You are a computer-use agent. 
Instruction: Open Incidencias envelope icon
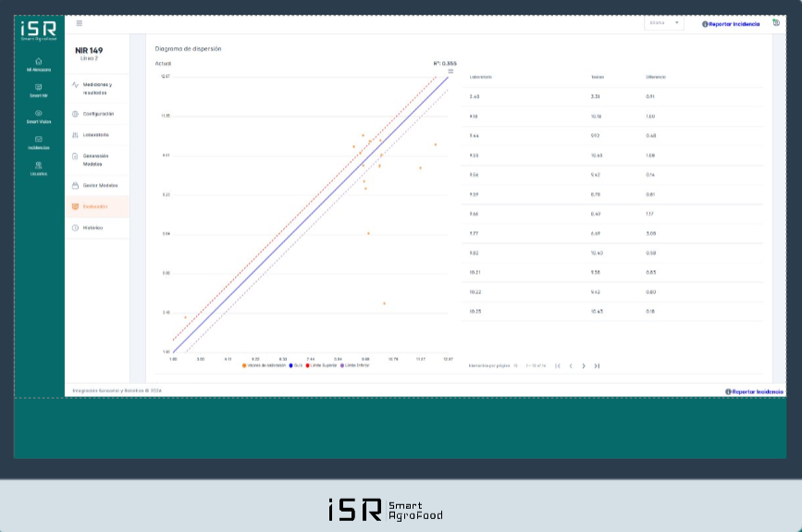click(38, 139)
